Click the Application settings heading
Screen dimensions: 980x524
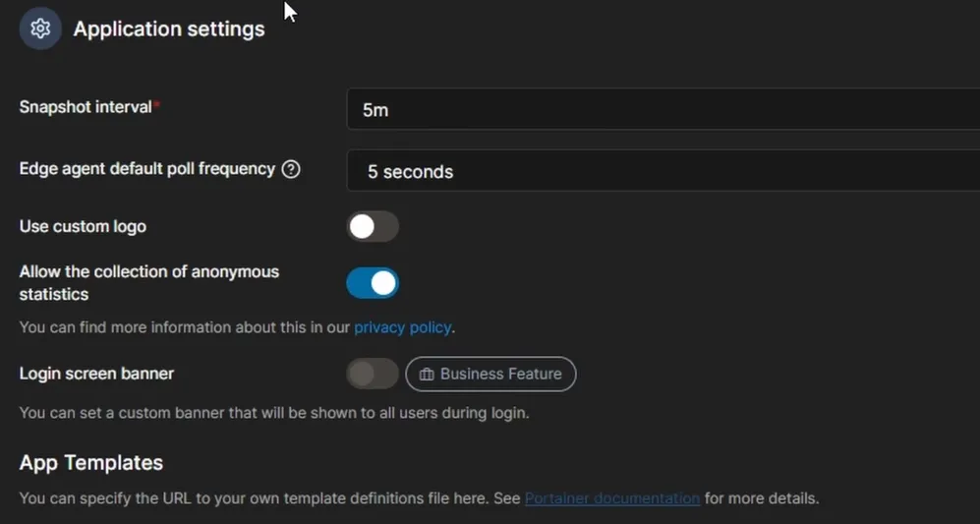pos(169,29)
